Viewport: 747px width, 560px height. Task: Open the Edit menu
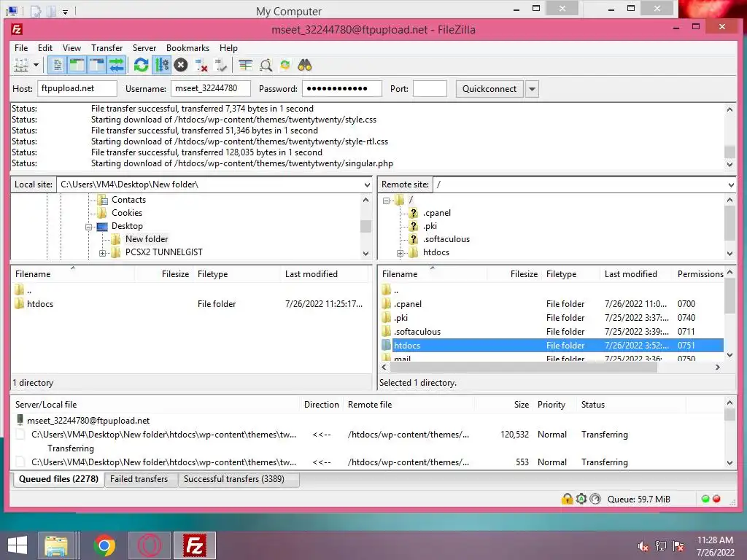45,48
